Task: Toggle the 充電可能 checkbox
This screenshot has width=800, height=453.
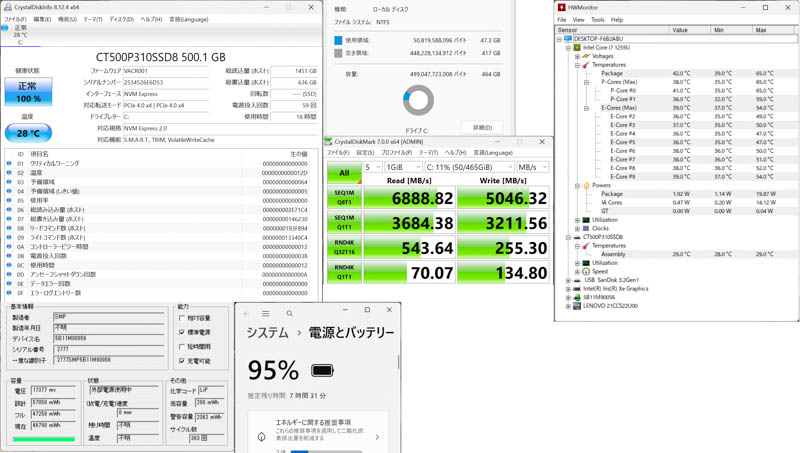Action: [x=182, y=360]
